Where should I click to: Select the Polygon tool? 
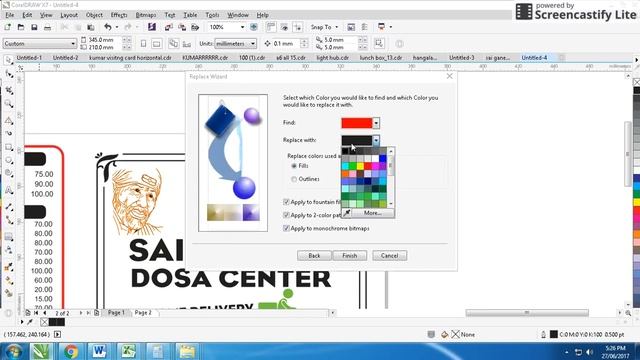click(x=9, y=173)
